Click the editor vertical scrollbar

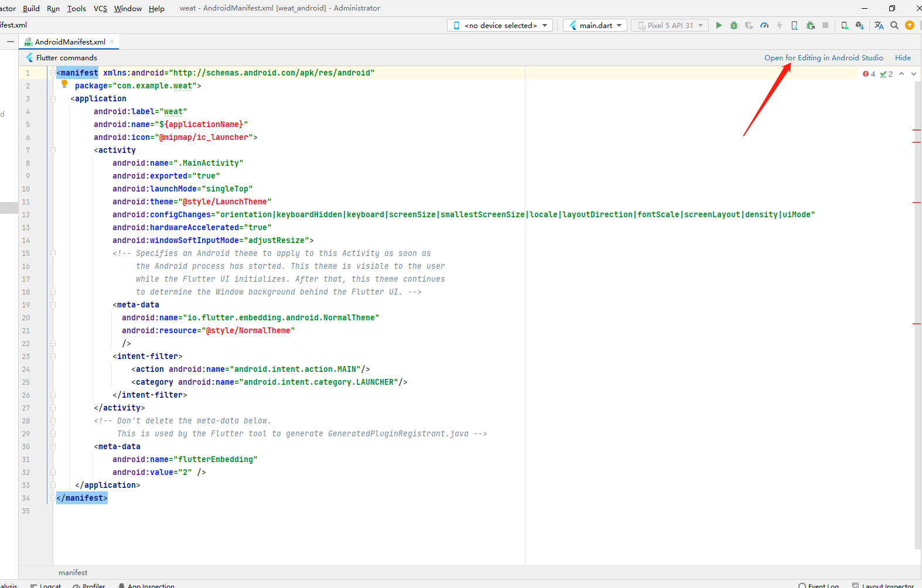[x=918, y=315]
